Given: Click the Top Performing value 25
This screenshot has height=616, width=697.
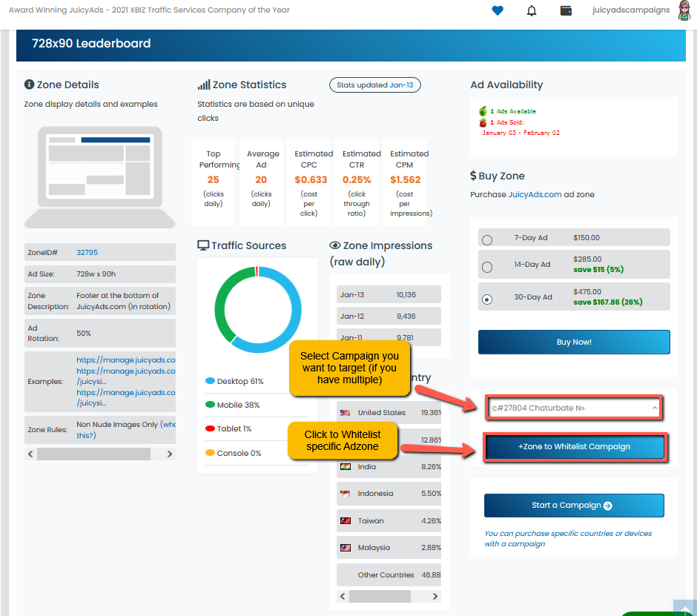Looking at the screenshot, I should (214, 179).
